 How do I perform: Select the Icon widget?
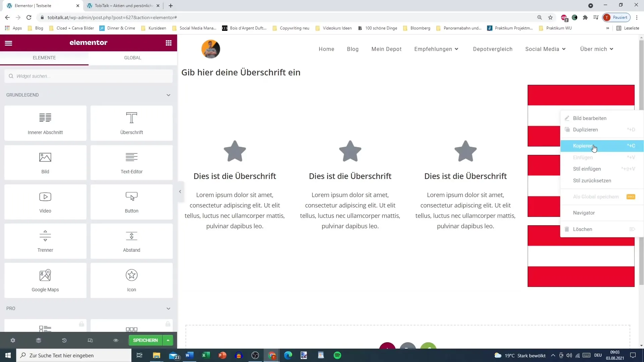(x=131, y=280)
